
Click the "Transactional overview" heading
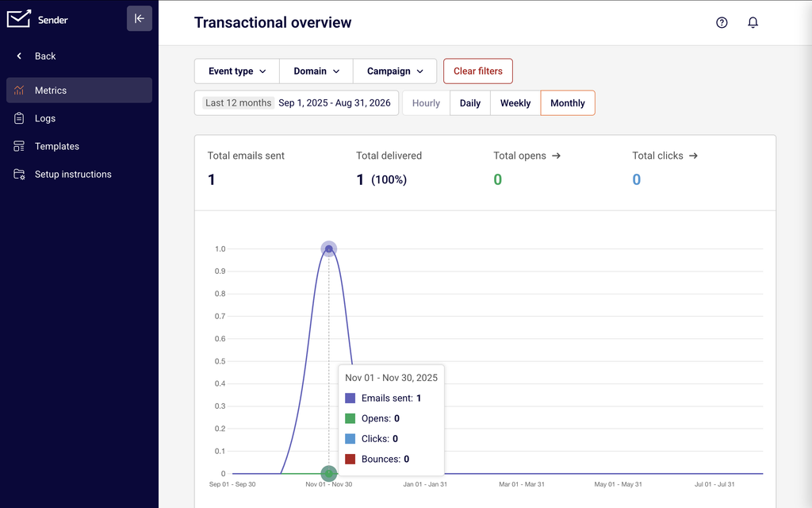[273, 22]
